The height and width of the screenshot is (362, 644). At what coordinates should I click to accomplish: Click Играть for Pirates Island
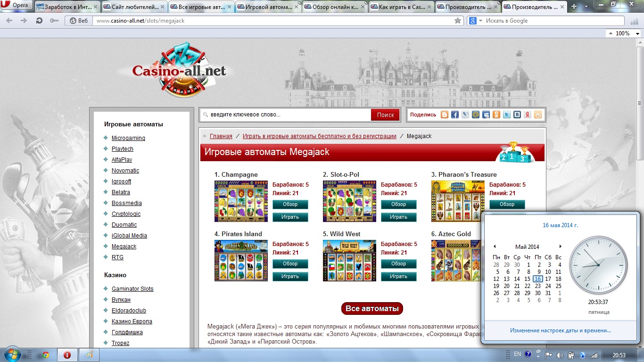point(290,277)
